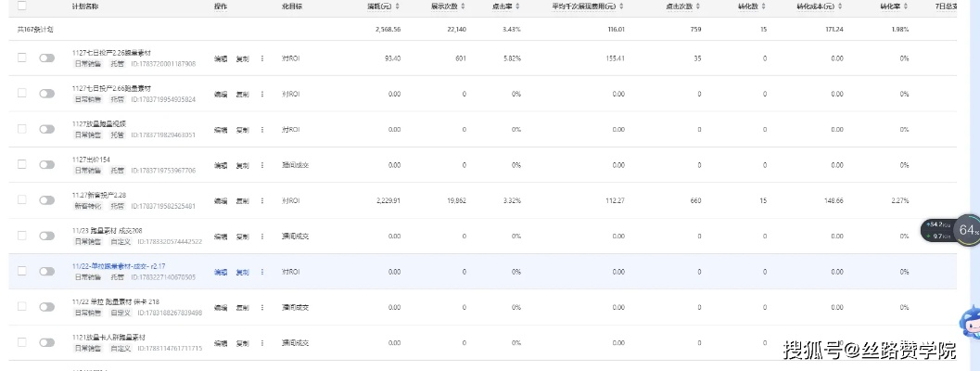Open the three-dot menu for 1127出价154
Viewport: 980px width, 371px height.
(x=261, y=166)
